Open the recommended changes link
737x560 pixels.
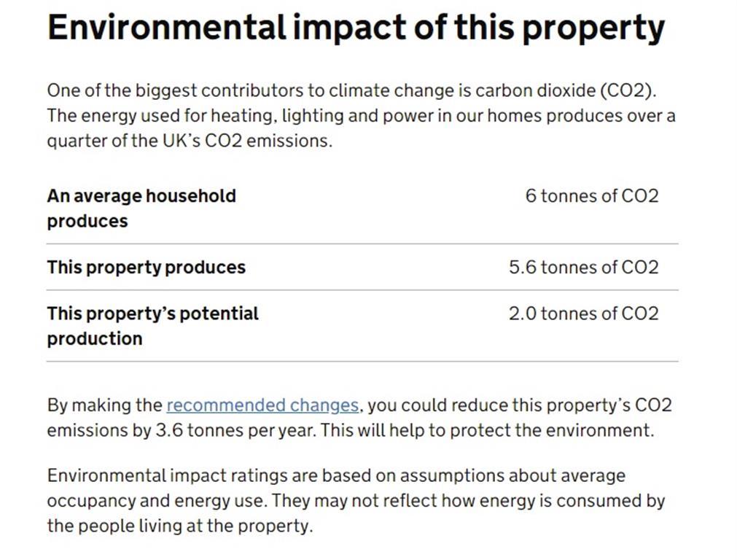[x=262, y=405]
